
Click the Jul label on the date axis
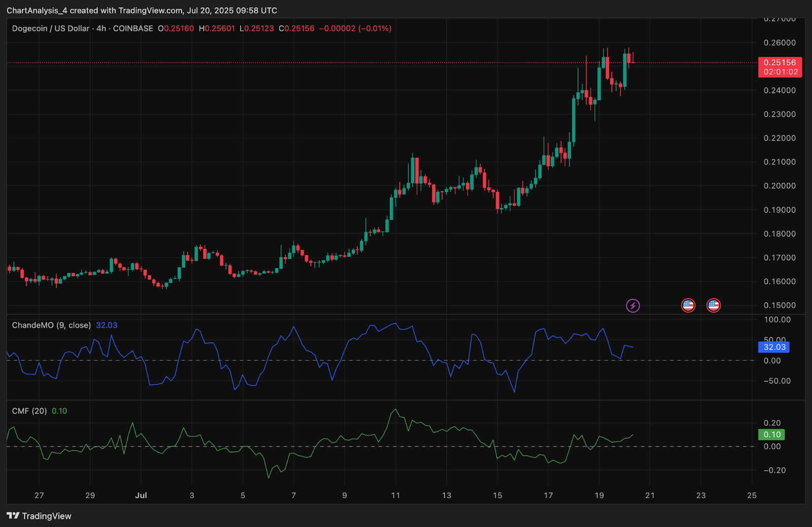coord(141,495)
